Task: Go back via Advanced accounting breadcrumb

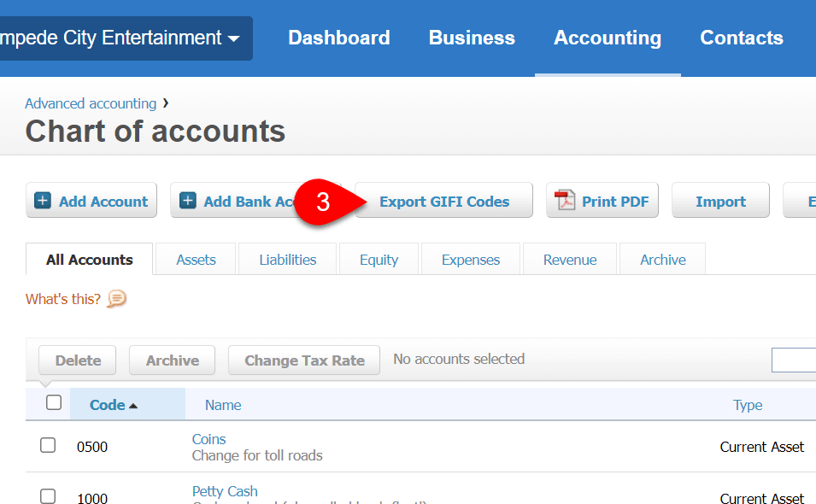Action: [x=90, y=103]
